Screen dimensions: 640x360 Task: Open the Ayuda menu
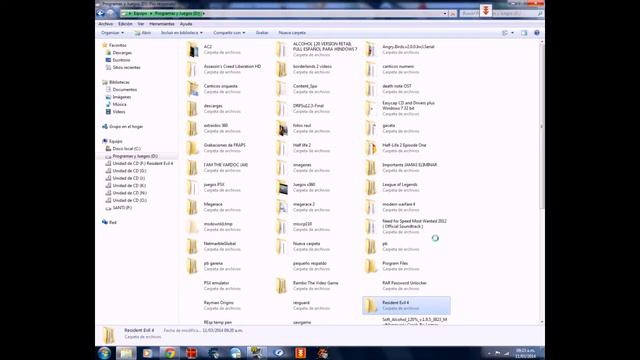(186, 24)
